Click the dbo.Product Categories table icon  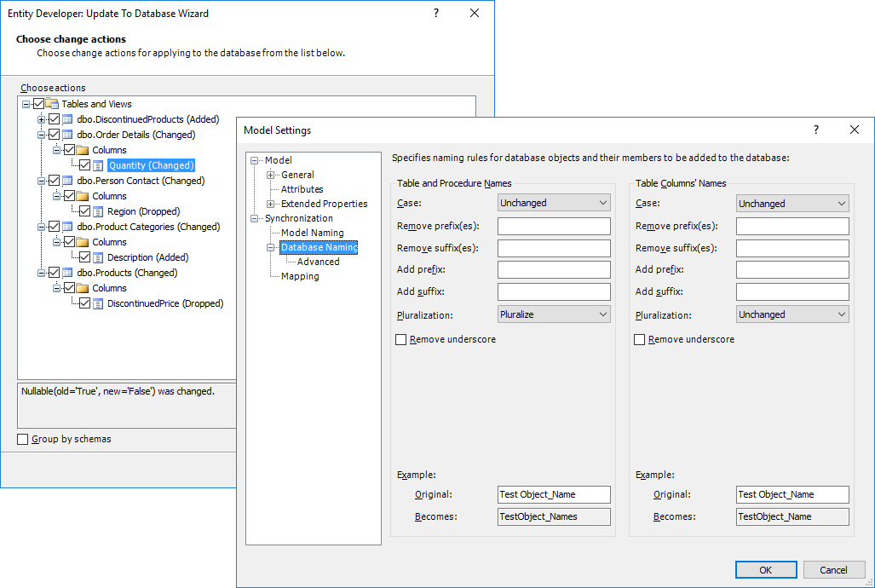tap(67, 227)
